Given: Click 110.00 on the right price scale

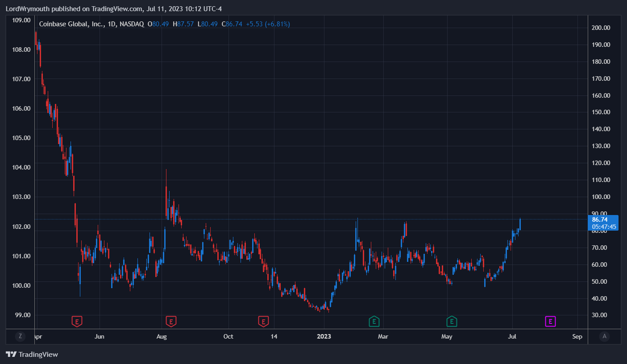Looking at the screenshot, I should (601, 180).
